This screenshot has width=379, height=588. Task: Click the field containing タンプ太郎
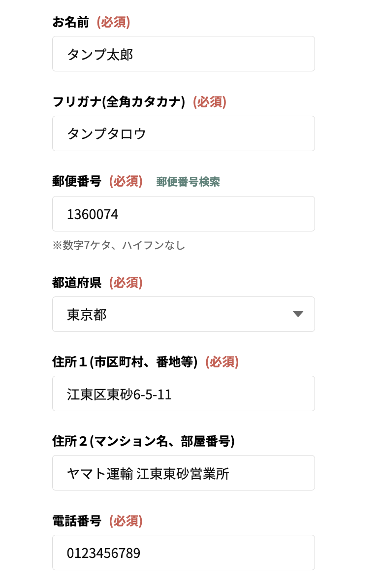pos(184,54)
